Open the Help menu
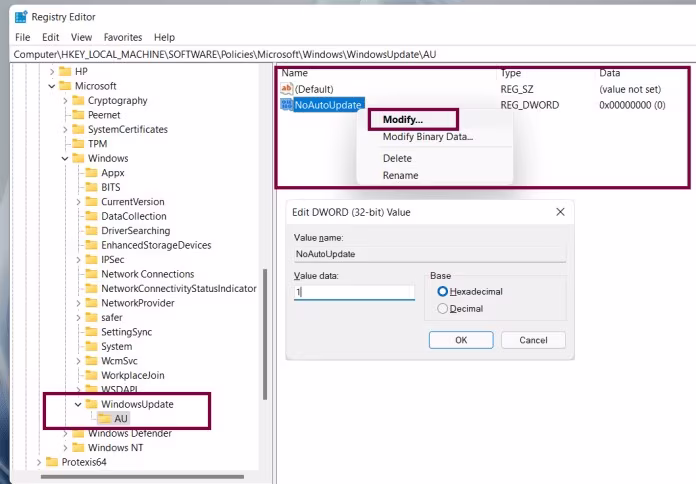This screenshot has width=696, height=484. pyautogui.click(x=164, y=37)
